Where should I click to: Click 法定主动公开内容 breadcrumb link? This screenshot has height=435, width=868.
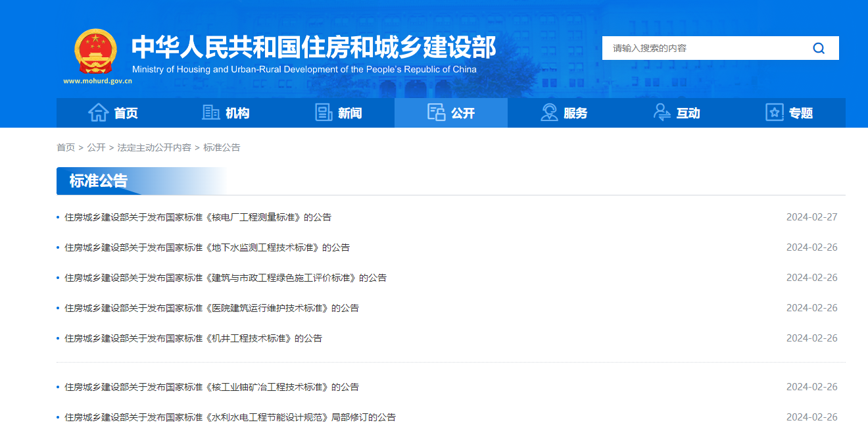(155, 147)
